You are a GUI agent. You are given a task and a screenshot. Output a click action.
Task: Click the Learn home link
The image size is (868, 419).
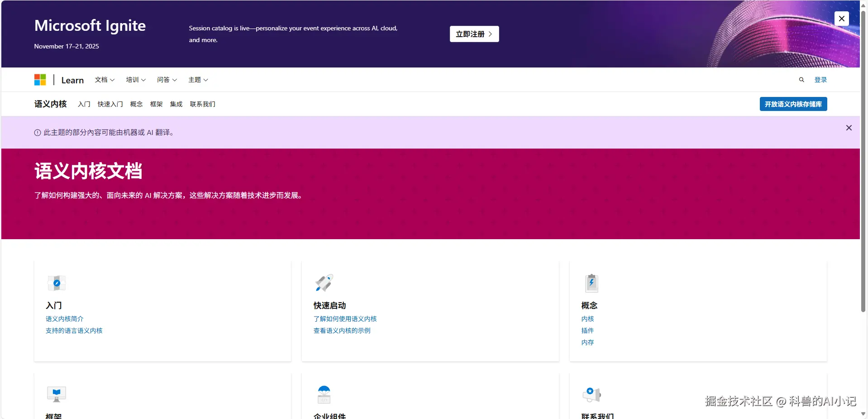(72, 80)
